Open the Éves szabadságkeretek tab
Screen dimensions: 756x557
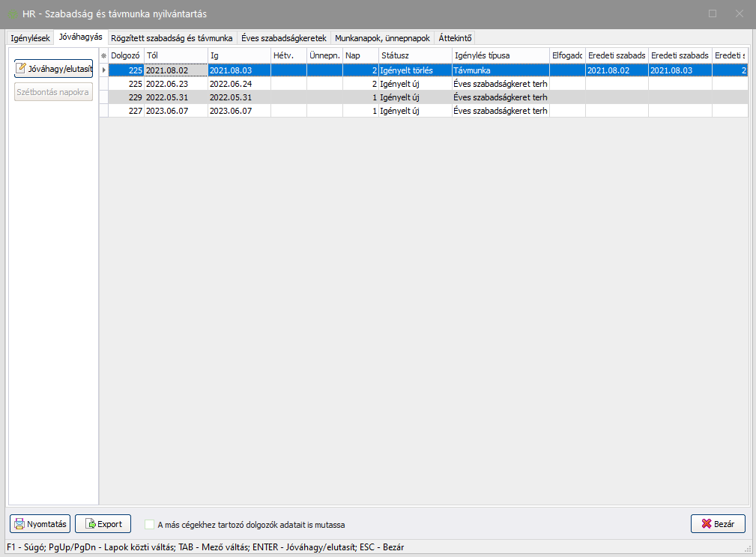click(283, 37)
